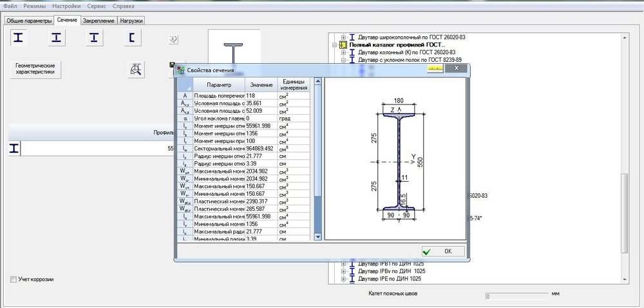Collapse the Полный каталог профилей ГОСТ node

pyautogui.click(x=335, y=45)
